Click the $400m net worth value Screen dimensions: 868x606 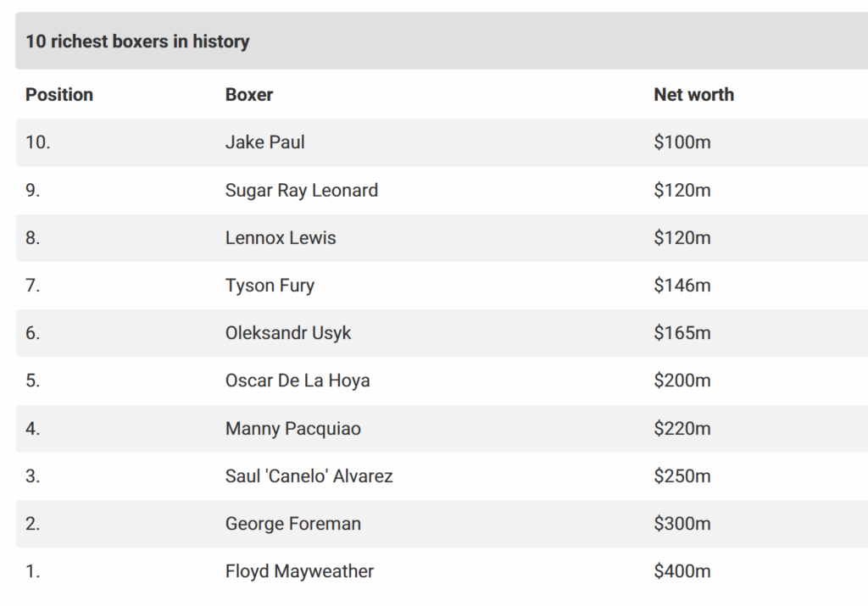tap(682, 571)
